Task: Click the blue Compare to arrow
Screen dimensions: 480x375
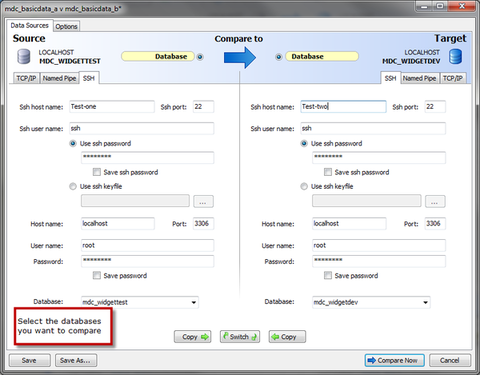Action: (240, 57)
